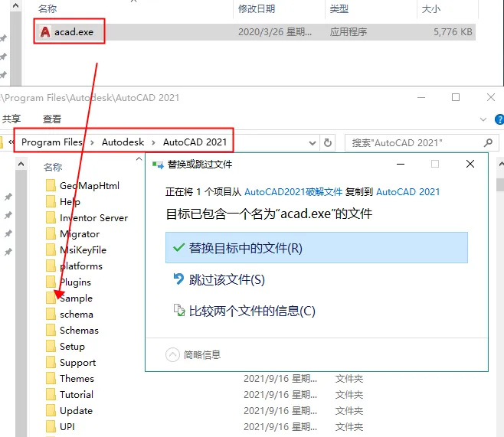Open the 查看 ribbon tab
The height and width of the screenshot is (437, 504).
[x=52, y=119]
